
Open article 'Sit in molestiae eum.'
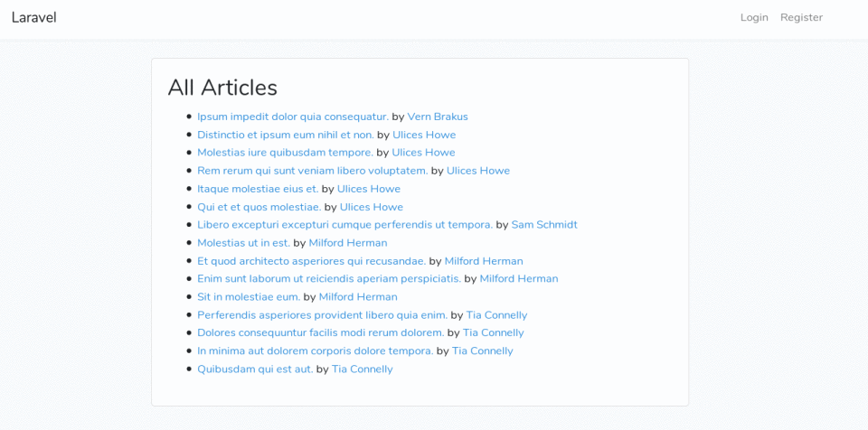tap(249, 297)
